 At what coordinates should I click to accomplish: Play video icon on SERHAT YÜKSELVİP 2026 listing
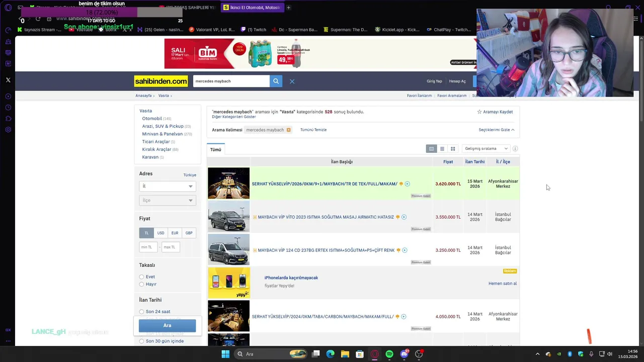(408, 184)
